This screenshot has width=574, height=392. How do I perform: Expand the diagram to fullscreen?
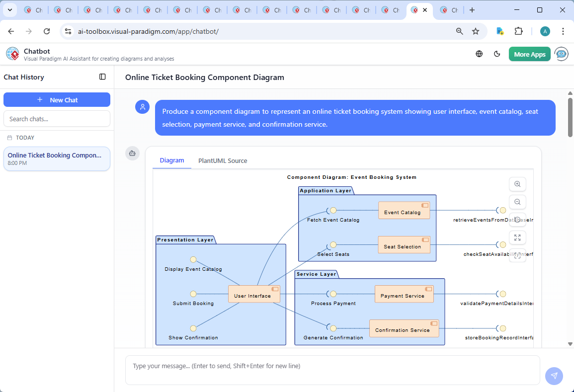click(x=517, y=237)
